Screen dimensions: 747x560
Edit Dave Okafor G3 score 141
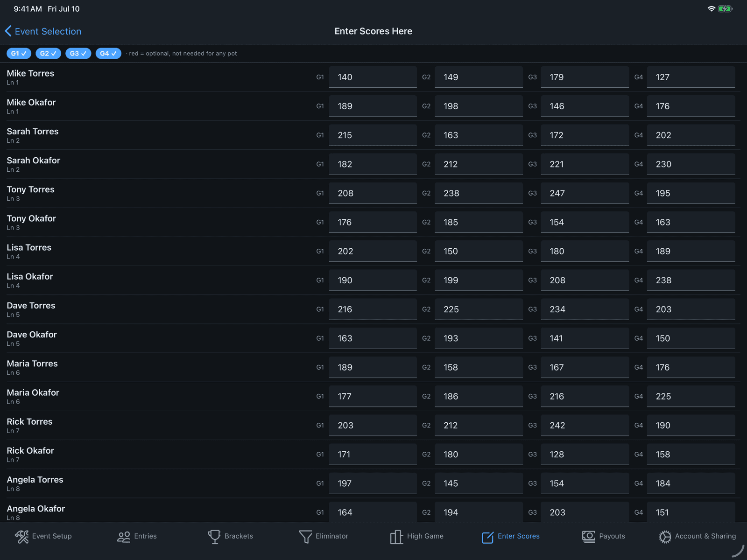[585, 338]
